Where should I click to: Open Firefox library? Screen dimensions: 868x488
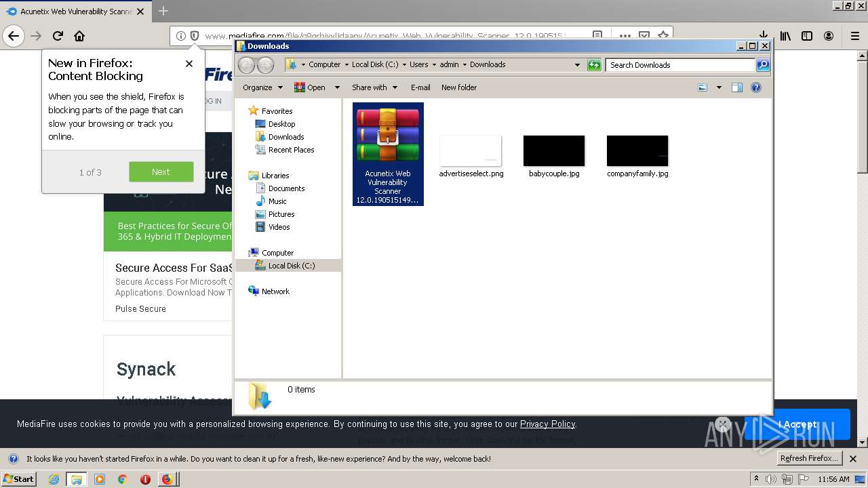coord(785,36)
